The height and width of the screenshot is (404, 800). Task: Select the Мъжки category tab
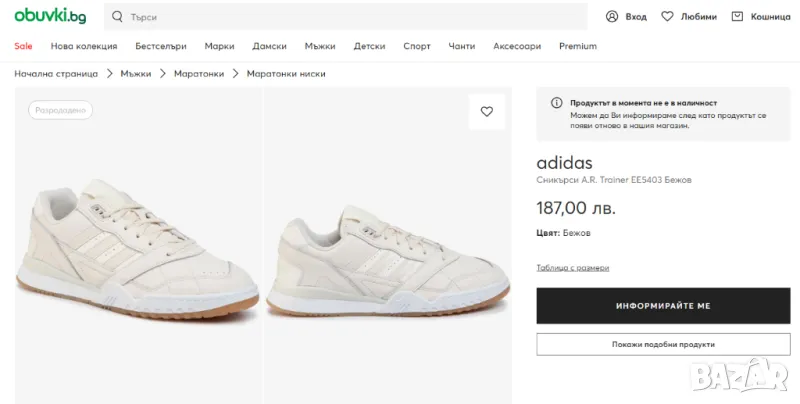coord(320,46)
